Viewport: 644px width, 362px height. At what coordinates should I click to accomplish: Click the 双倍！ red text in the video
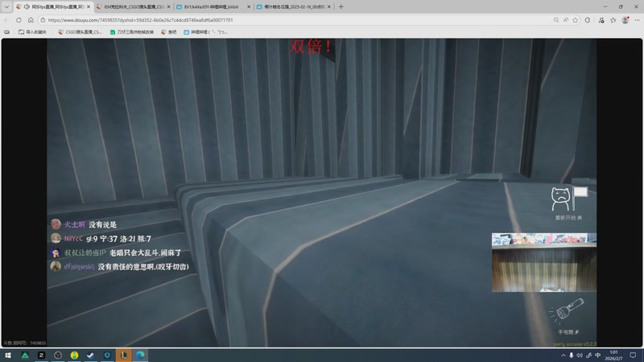[x=311, y=47]
